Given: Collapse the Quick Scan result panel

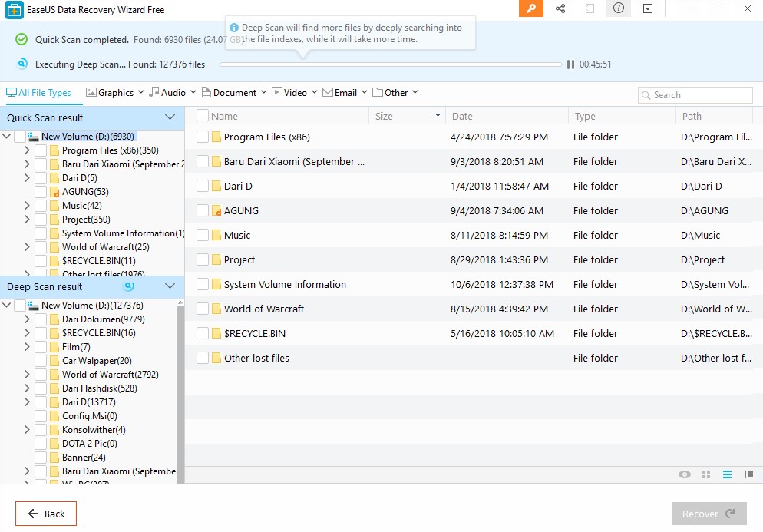Looking at the screenshot, I should tap(170, 117).
